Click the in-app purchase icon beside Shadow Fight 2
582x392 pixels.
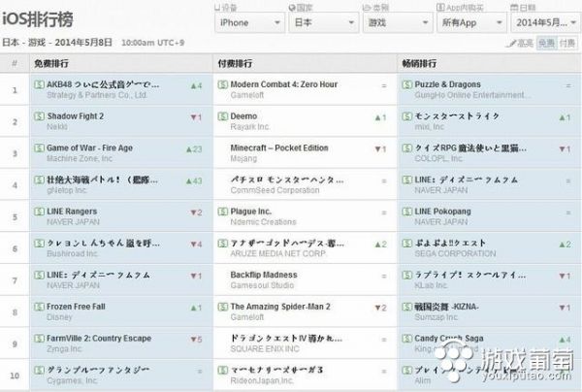click(39, 116)
